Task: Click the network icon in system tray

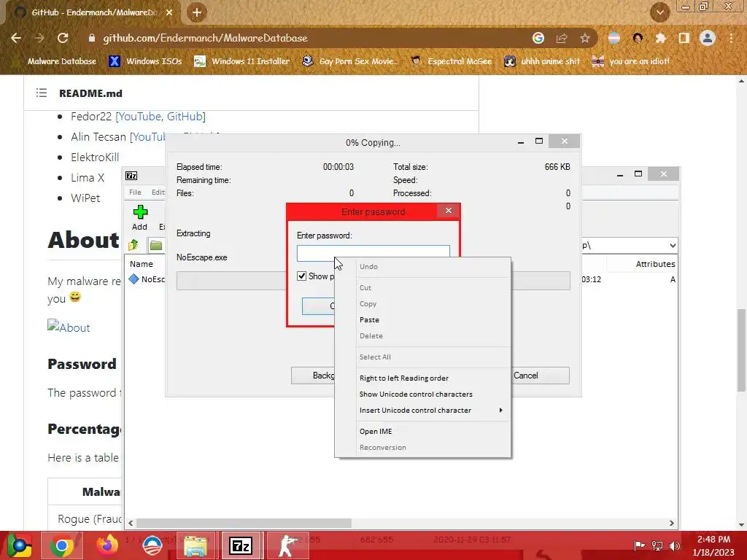Action: click(657, 545)
